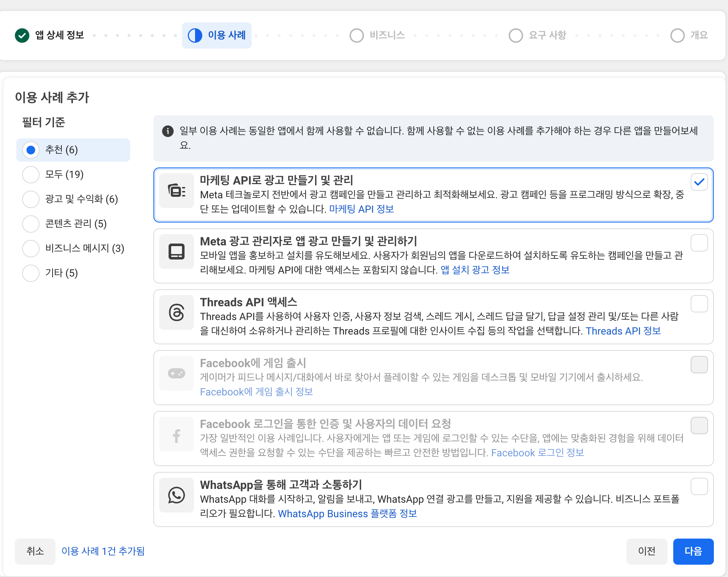Check the Threads API 액세스 checkbox
This screenshot has height=577, width=728.
[699, 304]
